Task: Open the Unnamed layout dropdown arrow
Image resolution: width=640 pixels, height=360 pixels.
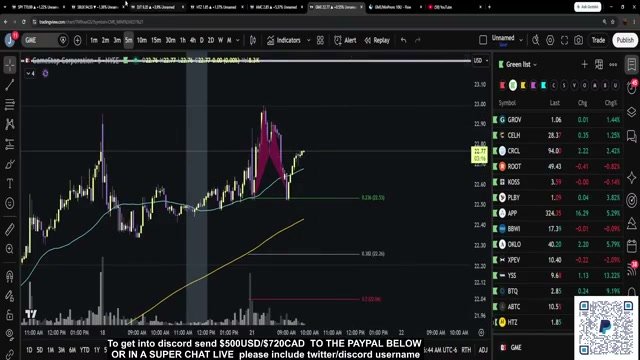Action: coord(521,40)
